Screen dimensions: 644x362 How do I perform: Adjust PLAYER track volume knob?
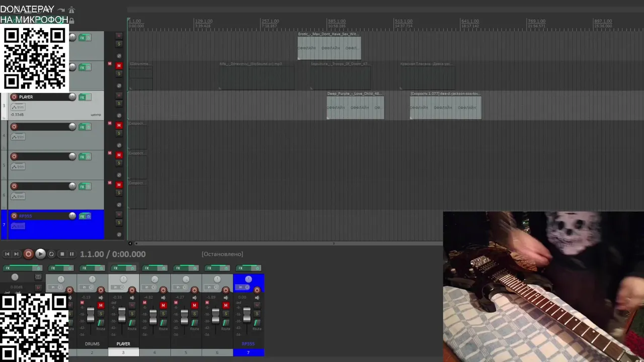click(x=72, y=97)
